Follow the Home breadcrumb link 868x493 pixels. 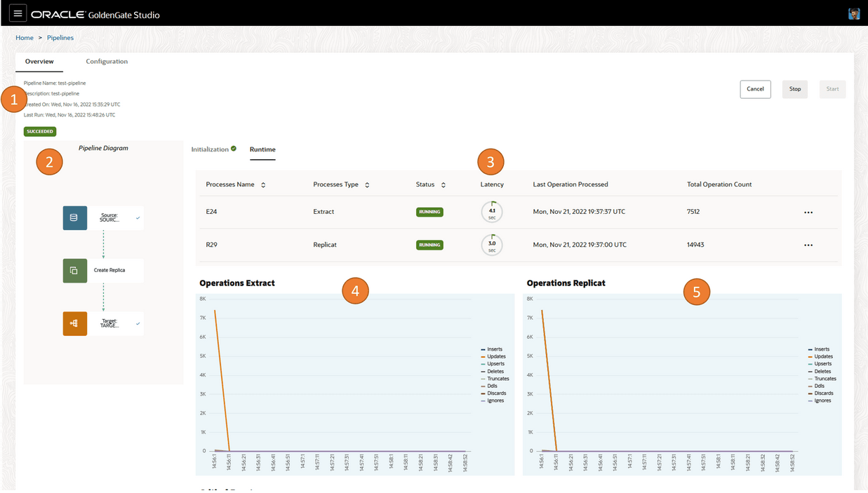[24, 37]
